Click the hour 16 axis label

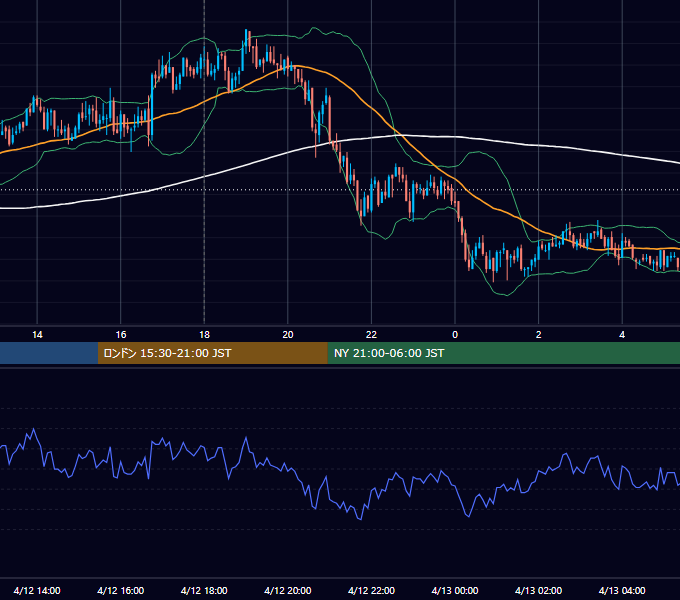click(121, 335)
